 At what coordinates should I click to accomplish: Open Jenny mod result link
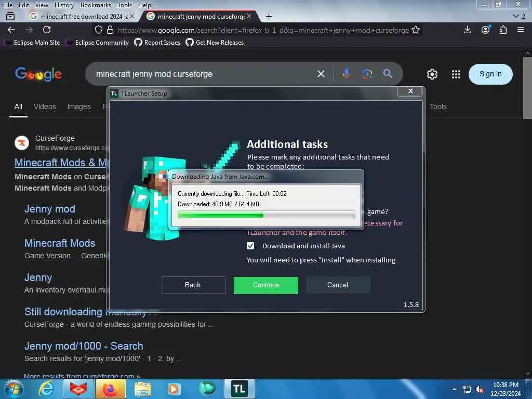49,209
